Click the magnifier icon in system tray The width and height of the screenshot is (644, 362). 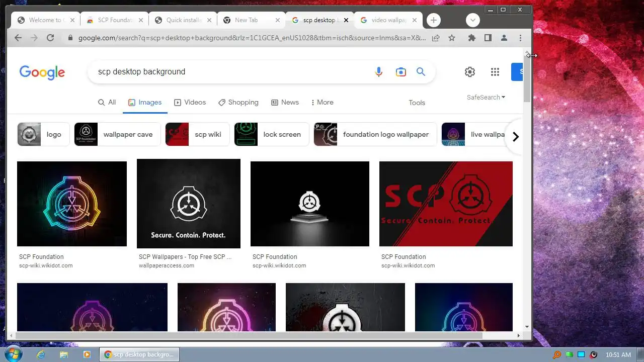(557, 354)
